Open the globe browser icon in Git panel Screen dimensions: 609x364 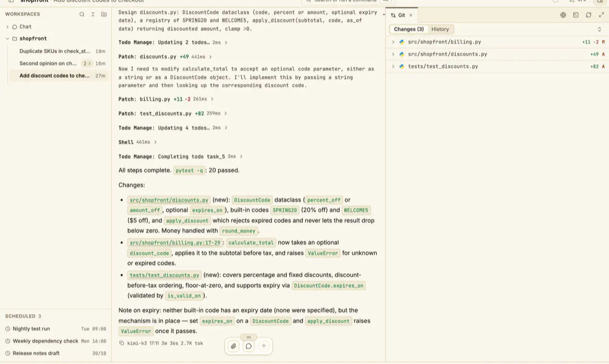click(x=563, y=15)
